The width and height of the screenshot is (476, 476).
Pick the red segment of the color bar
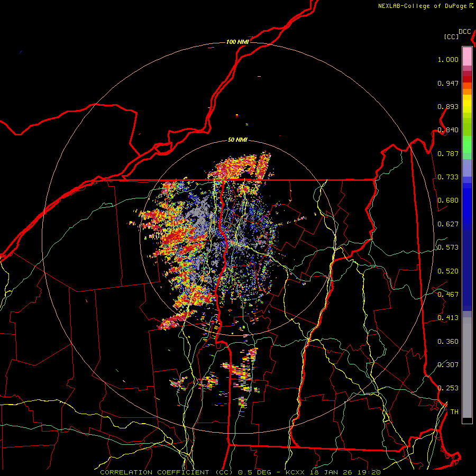(467, 79)
